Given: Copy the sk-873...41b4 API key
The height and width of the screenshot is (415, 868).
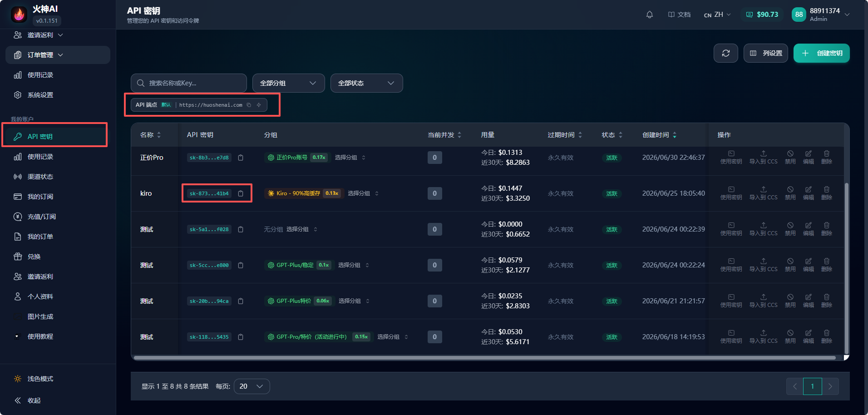Looking at the screenshot, I should point(241,193).
